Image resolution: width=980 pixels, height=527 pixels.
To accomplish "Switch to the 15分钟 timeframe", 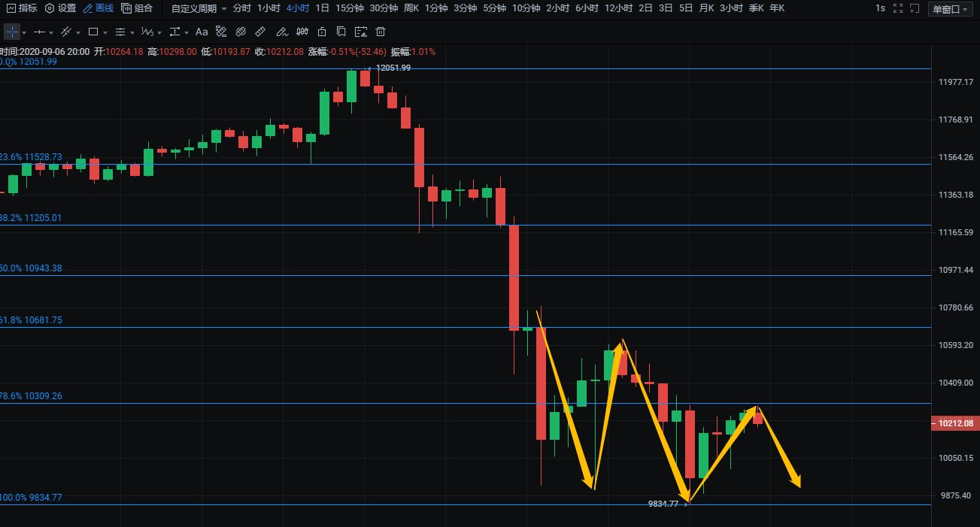I will [350, 8].
